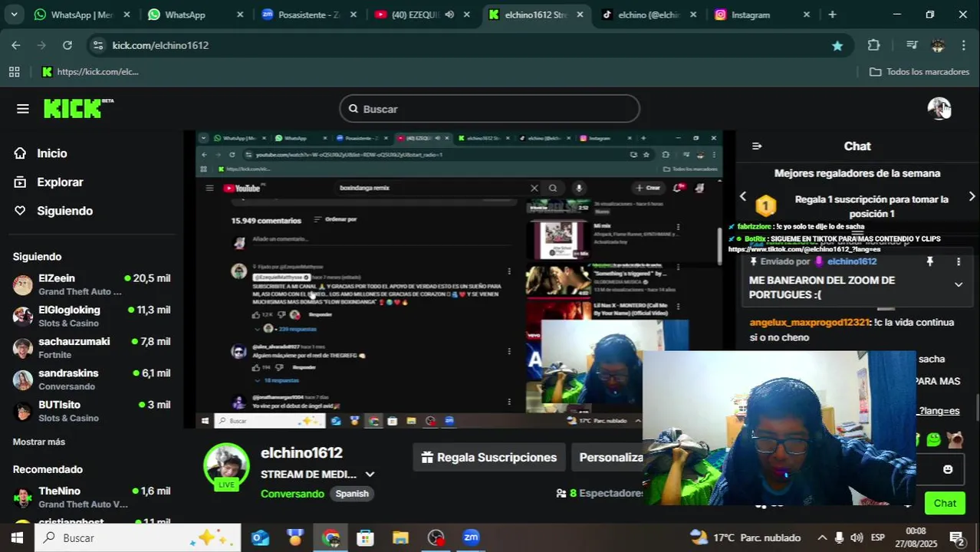Viewport: 980px width, 552px height.
Task: Unpin the pinned chat message
Action: point(930,261)
